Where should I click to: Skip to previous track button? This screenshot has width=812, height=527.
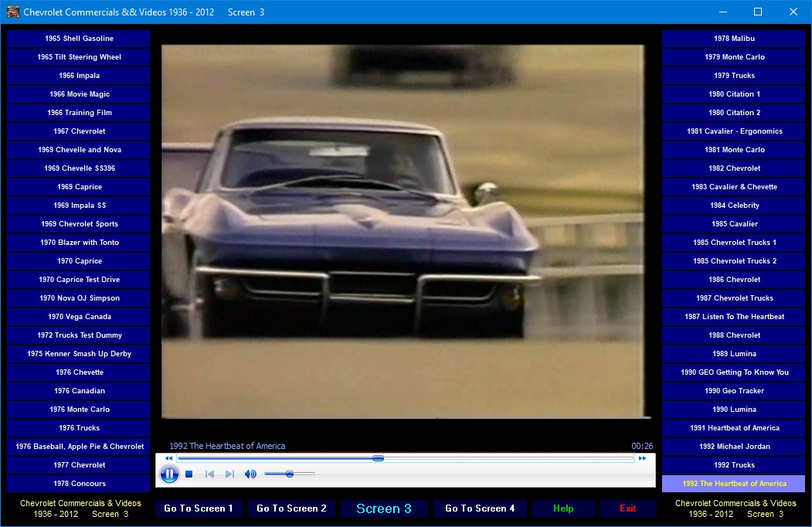(209, 474)
